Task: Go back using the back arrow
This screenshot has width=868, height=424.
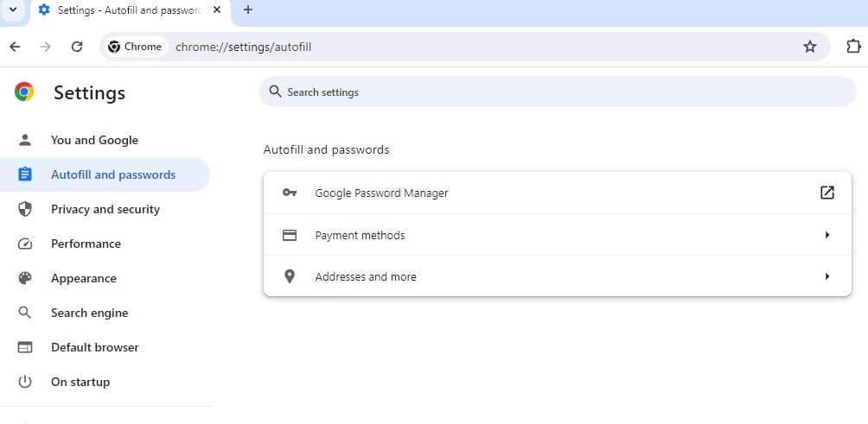Action: pos(15,47)
